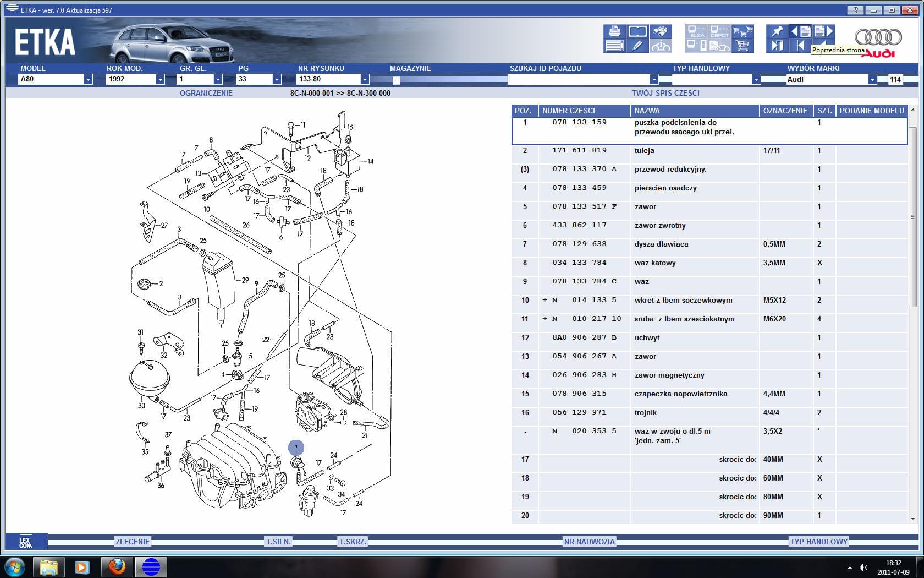924x578 pixels.
Task: Open Windows Explorer from taskbar
Action: pyautogui.click(x=49, y=566)
